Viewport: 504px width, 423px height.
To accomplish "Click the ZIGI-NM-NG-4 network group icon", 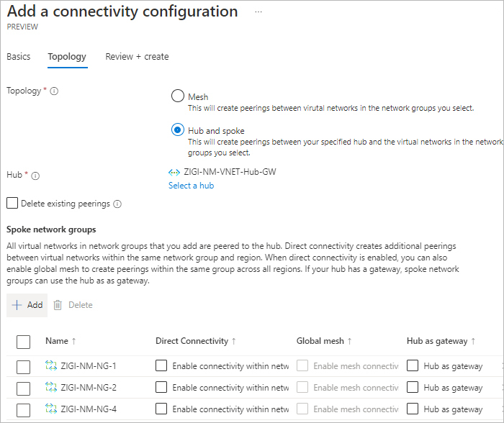I will click(x=51, y=409).
